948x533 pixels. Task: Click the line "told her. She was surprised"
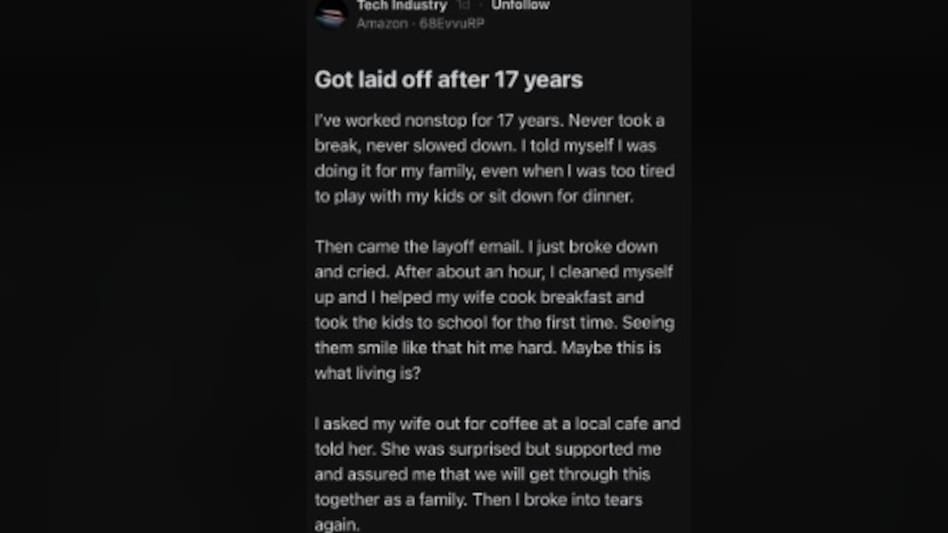(487, 450)
